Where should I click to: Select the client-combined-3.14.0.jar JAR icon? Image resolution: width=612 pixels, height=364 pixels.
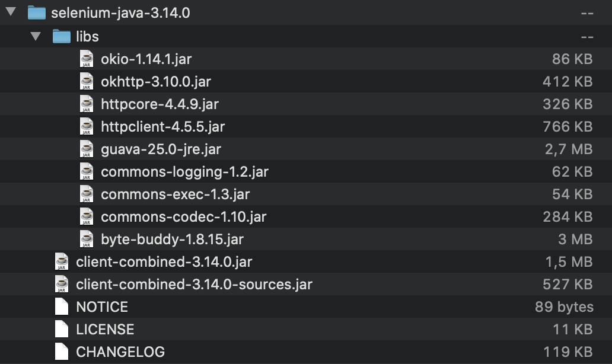click(x=61, y=261)
